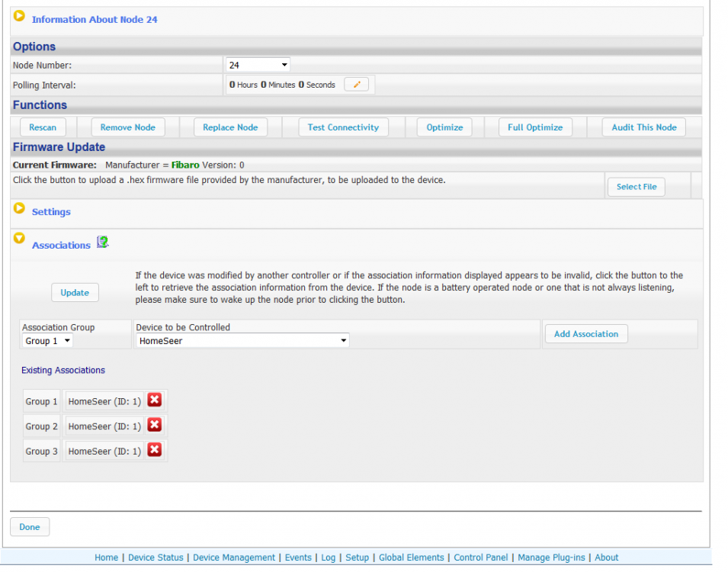Click Select File for firmware upload

pos(636,187)
